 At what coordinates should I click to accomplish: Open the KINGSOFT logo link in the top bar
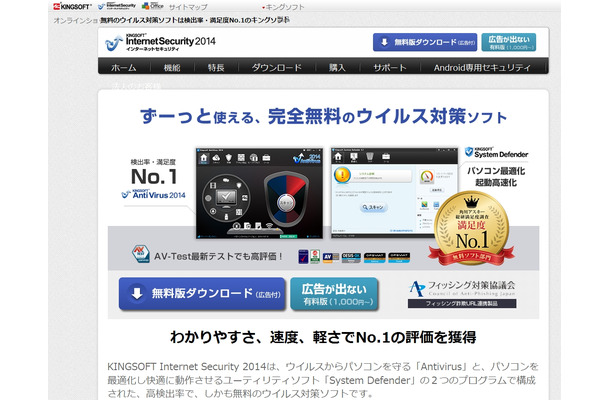[x=72, y=6]
